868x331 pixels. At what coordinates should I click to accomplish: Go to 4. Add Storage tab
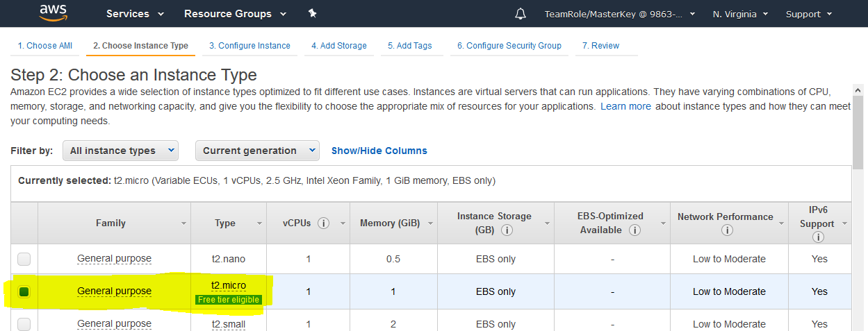coord(339,46)
